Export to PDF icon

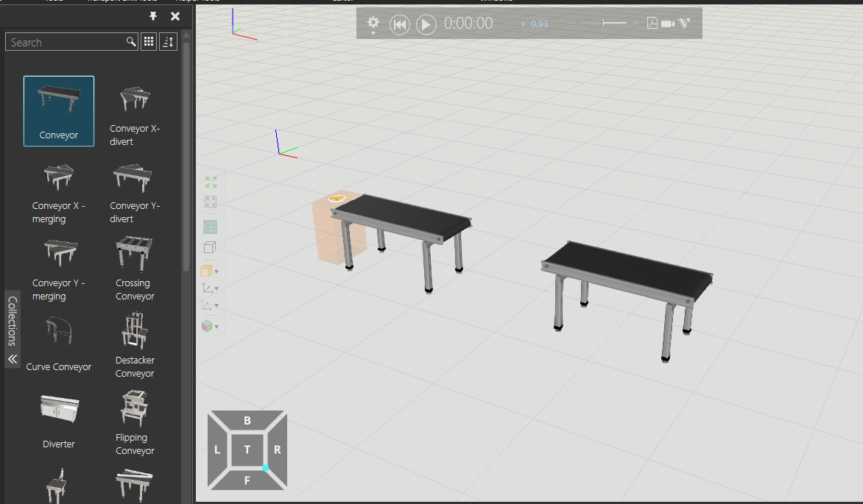652,23
